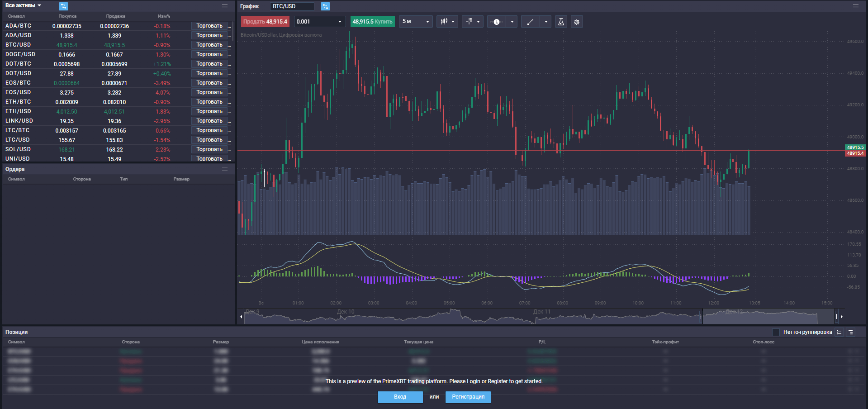Click the Тип column header in Ордера
The height and width of the screenshot is (409, 868).
(x=123, y=179)
